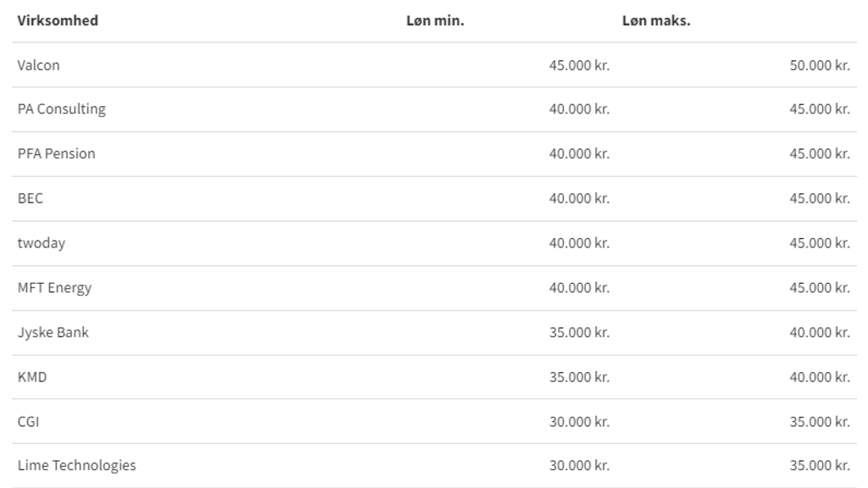Select PFA Pension in the table

coord(57,154)
